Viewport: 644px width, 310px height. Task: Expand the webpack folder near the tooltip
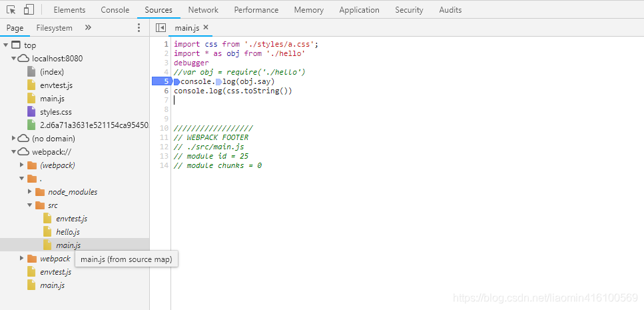[22, 259]
